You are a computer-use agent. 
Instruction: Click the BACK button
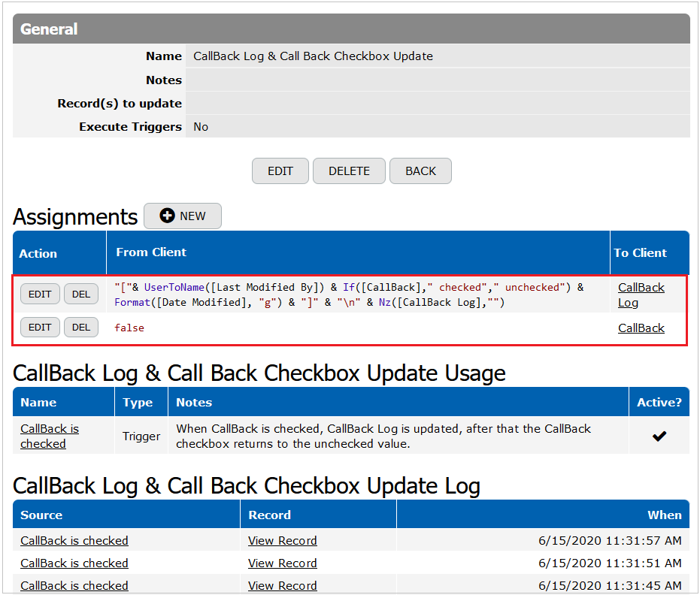click(x=420, y=171)
